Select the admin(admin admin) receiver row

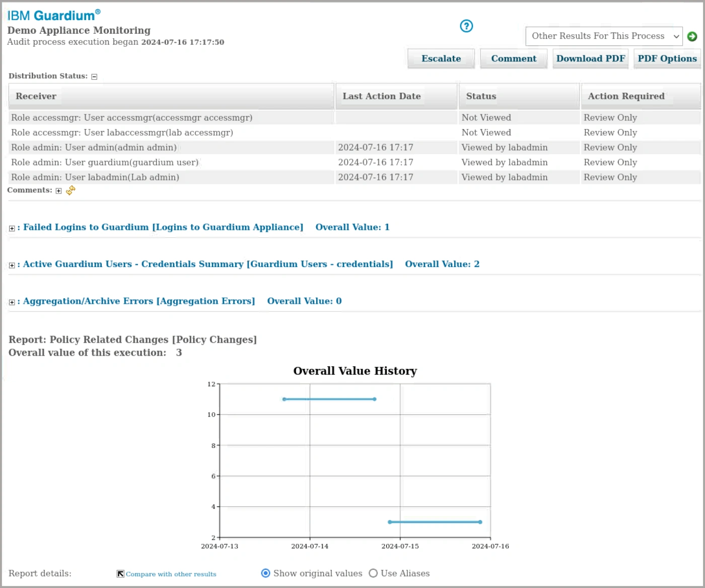[355, 147]
